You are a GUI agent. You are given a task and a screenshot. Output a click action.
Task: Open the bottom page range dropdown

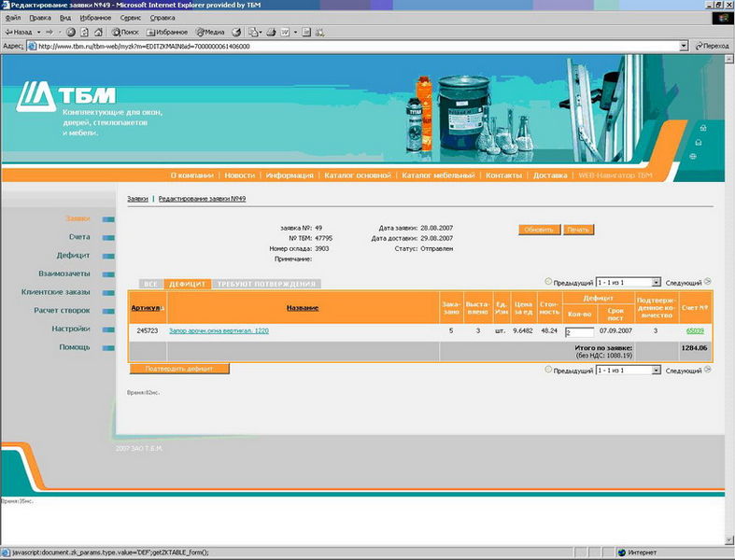click(657, 371)
